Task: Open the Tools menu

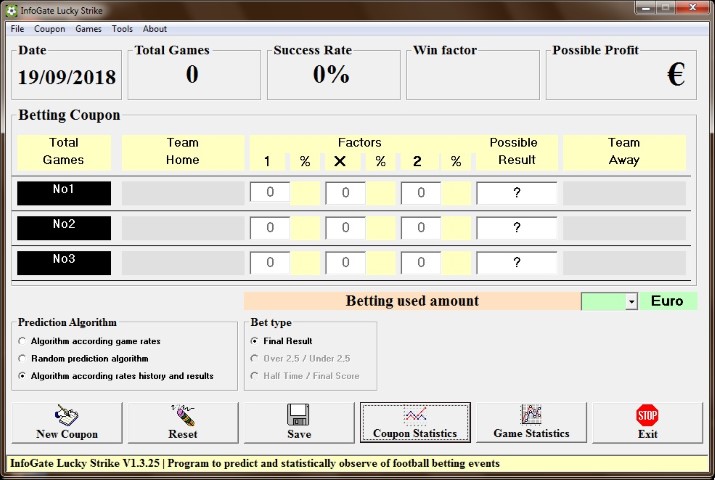Action: (x=122, y=29)
